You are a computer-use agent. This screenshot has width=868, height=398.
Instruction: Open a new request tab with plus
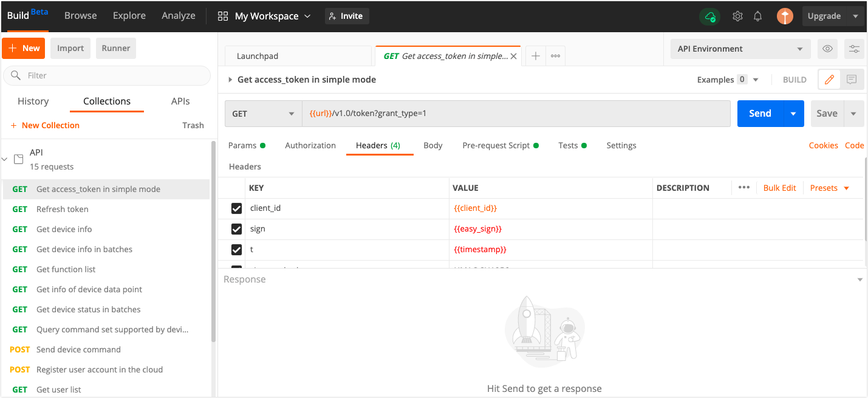(x=535, y=56)
